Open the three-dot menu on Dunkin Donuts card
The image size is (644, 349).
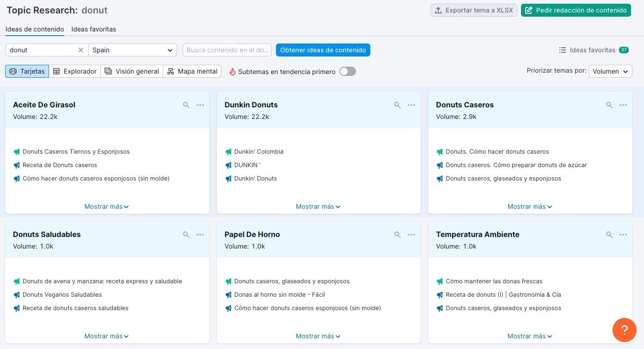411,105
